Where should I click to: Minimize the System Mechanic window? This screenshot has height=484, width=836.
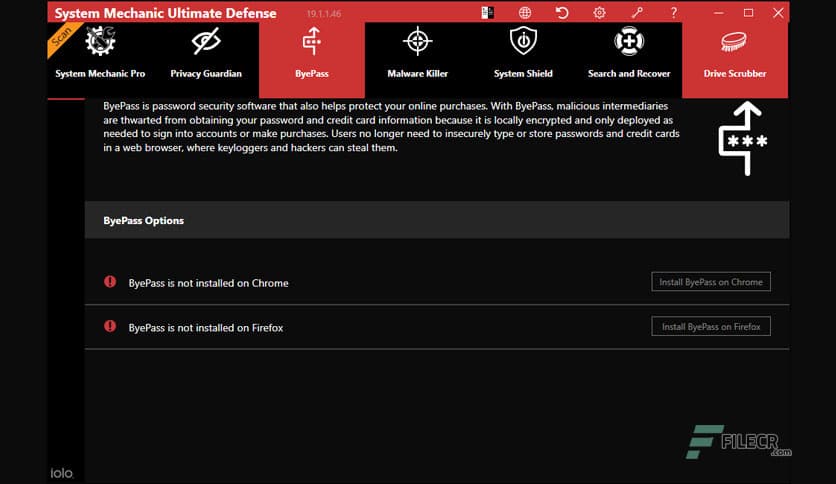(x=719, y=12)
